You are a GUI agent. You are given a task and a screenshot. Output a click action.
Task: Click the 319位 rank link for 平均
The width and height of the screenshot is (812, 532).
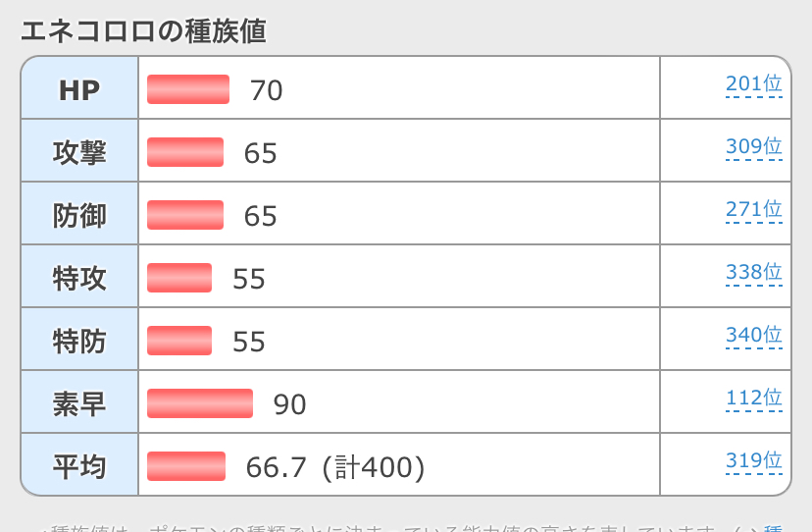click(753, 461)
